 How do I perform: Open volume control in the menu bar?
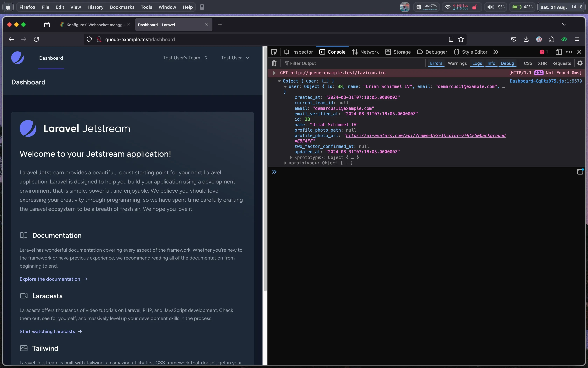496,7
